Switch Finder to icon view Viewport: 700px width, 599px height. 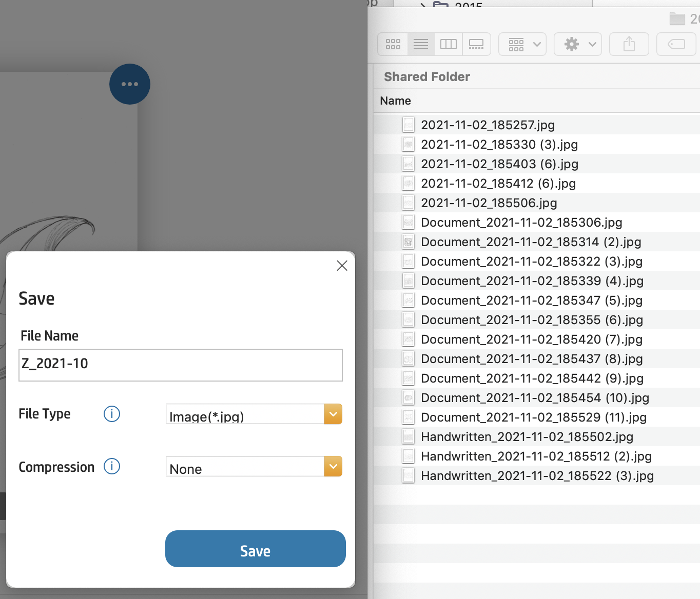tap(393, 44)
